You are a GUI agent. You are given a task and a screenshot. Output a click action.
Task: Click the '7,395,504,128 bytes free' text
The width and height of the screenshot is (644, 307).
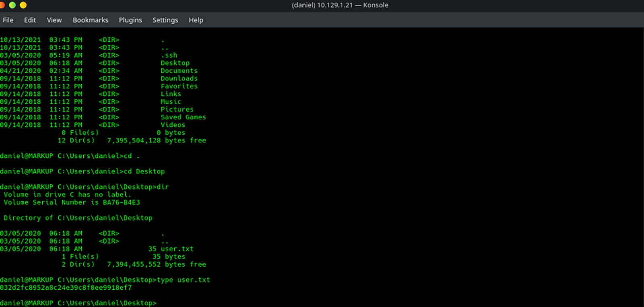(157, 140)
